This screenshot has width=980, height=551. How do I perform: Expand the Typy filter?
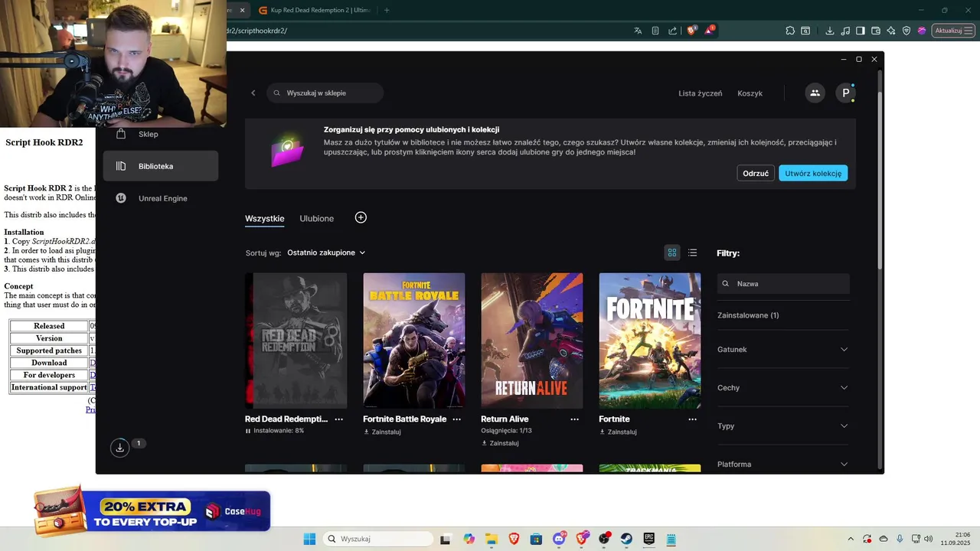[x=783, y=426]
